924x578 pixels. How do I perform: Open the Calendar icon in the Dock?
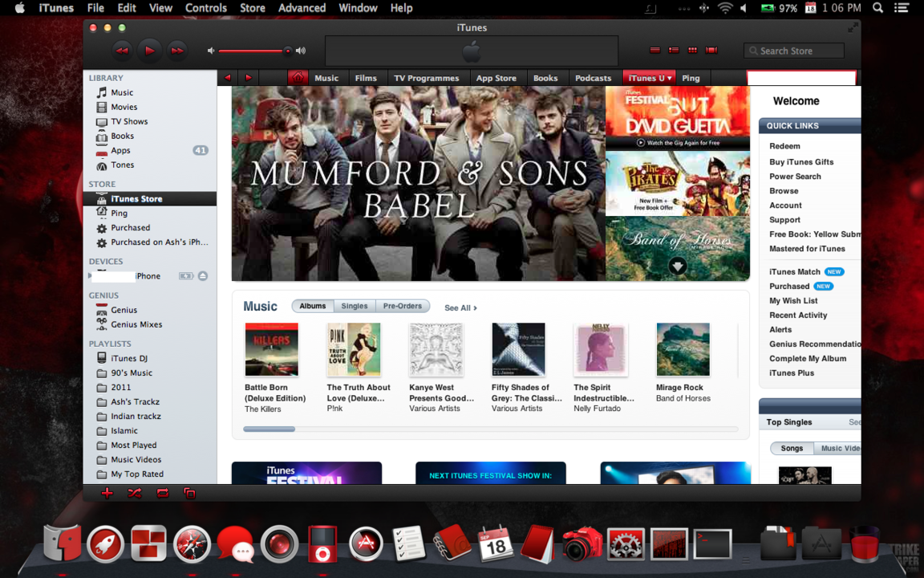pos(495,543)
